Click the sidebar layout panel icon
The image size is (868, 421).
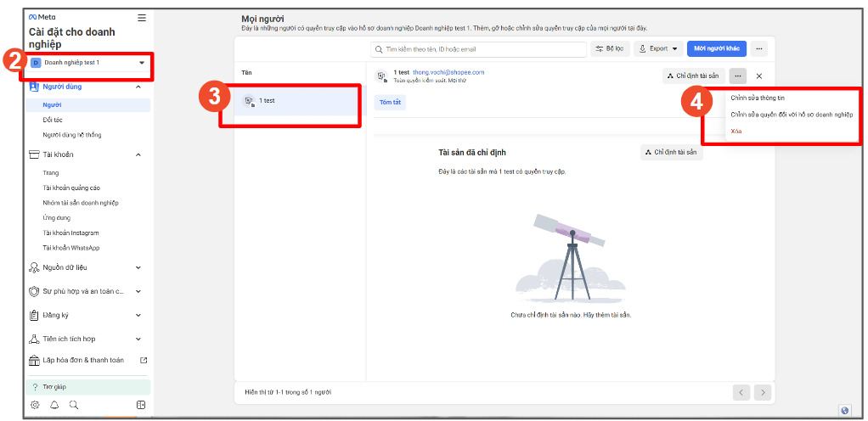[141, 405]
